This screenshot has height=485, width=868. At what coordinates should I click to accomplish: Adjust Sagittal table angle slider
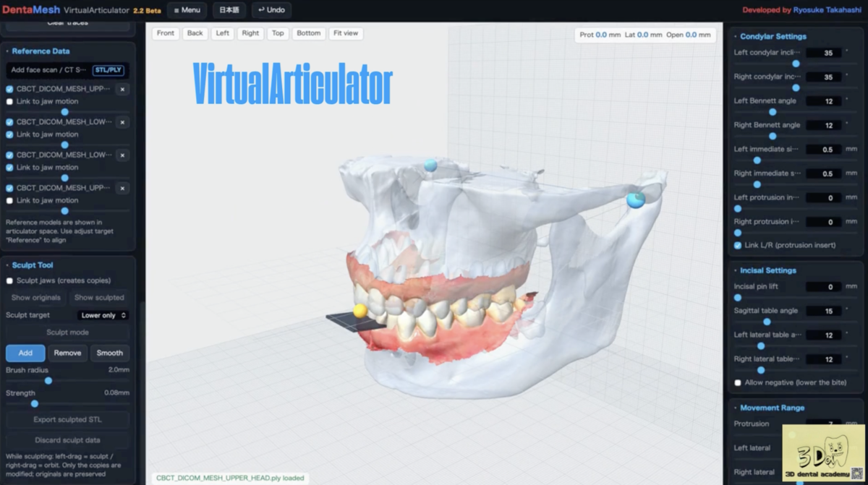coord(796,322)
